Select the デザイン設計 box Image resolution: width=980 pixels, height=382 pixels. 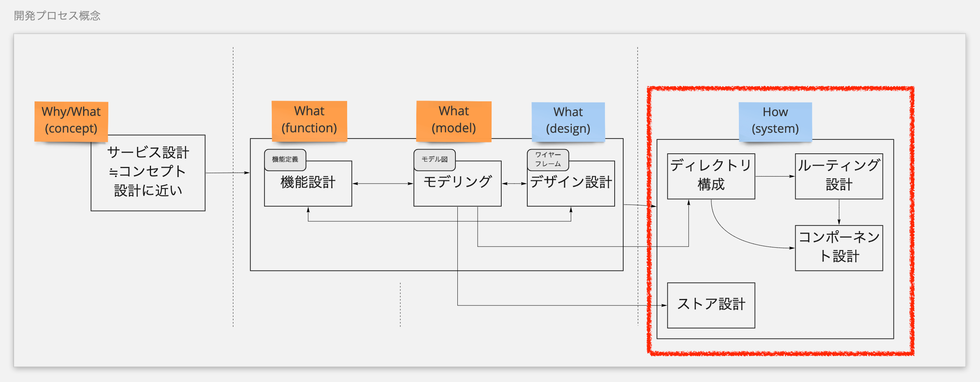click(x=571, y=188)
